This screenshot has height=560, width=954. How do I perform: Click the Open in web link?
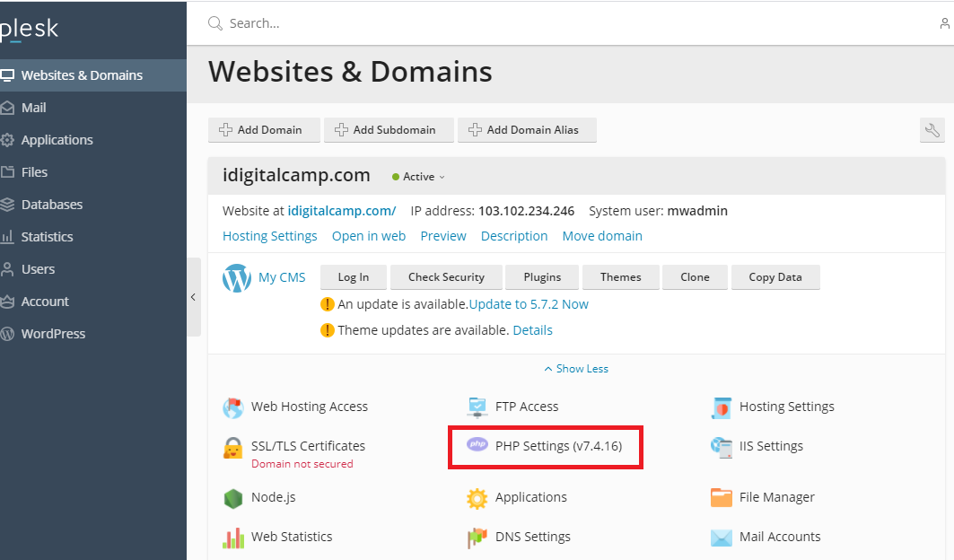pos(369,236)
